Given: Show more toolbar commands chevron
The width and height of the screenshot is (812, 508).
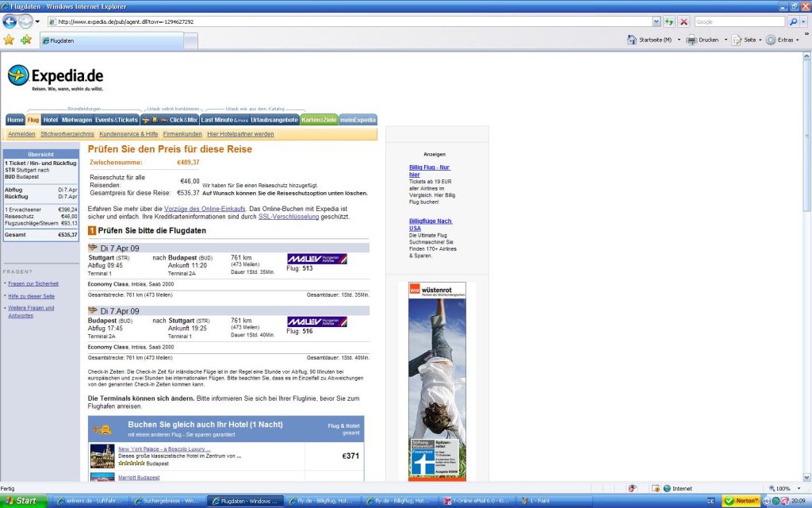Looking at the screenshot, I should pyautogui.click(x=806, y=34).
